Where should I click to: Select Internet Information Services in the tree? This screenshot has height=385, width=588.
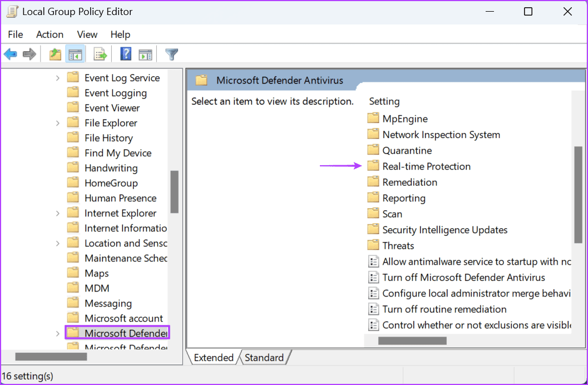126,228
